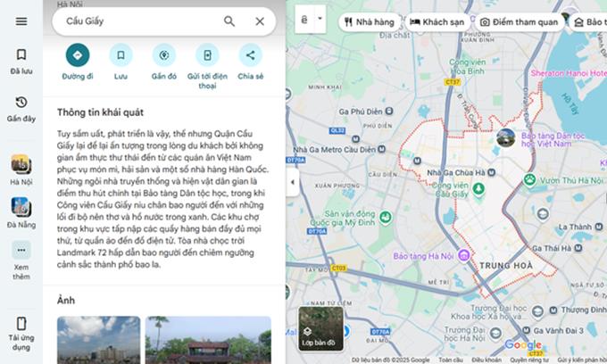Click the Toàn cầu footer link

click(x=451, y=360)
